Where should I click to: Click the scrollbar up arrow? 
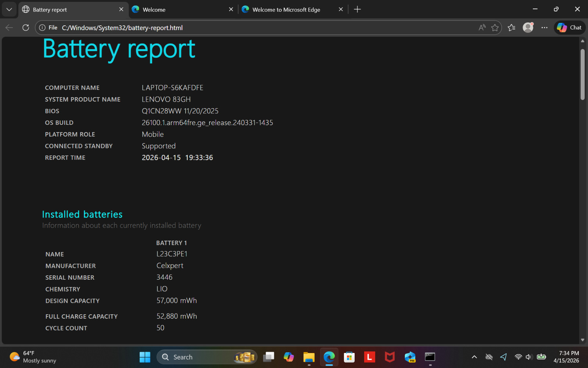582,41
